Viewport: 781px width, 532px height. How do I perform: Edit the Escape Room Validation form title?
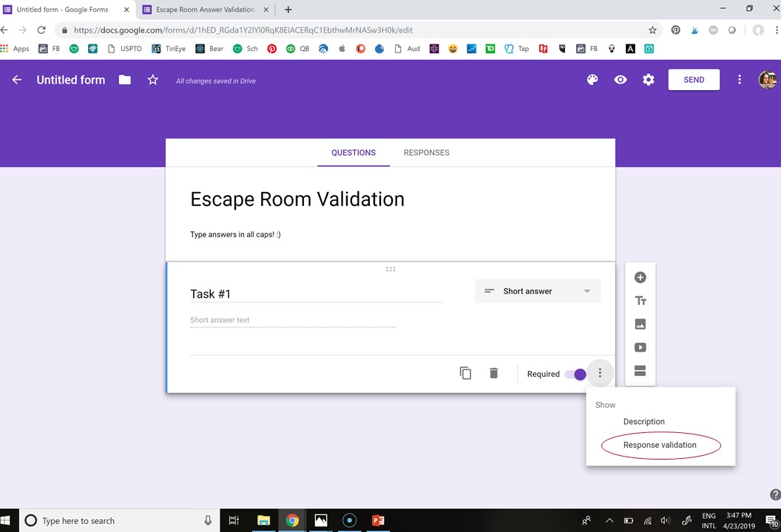tap(297, 199)
